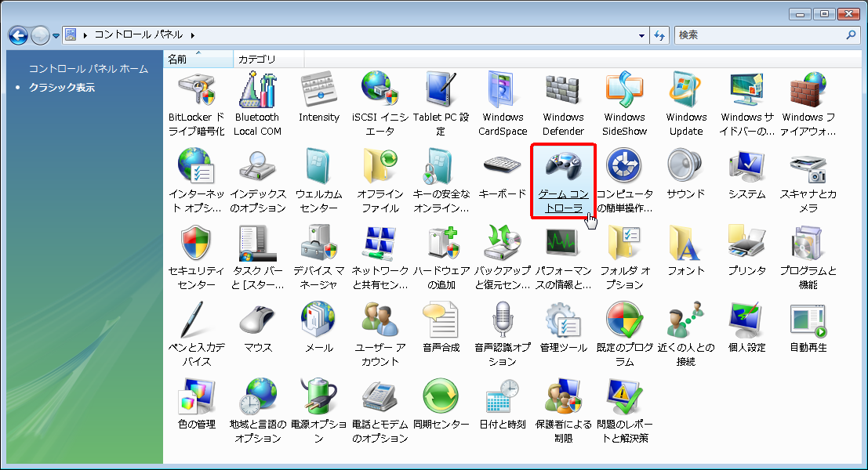Image resolution: width=868 pixels, height=470 pixels.
Task: Open インデックスのオプション
Action: tap(257, 180)
